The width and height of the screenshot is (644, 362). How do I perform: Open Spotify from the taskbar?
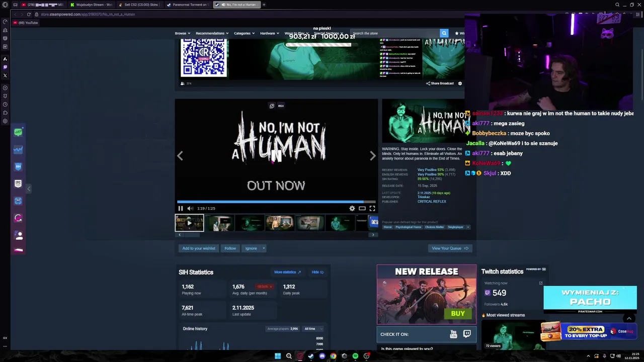tap(355, 356)
